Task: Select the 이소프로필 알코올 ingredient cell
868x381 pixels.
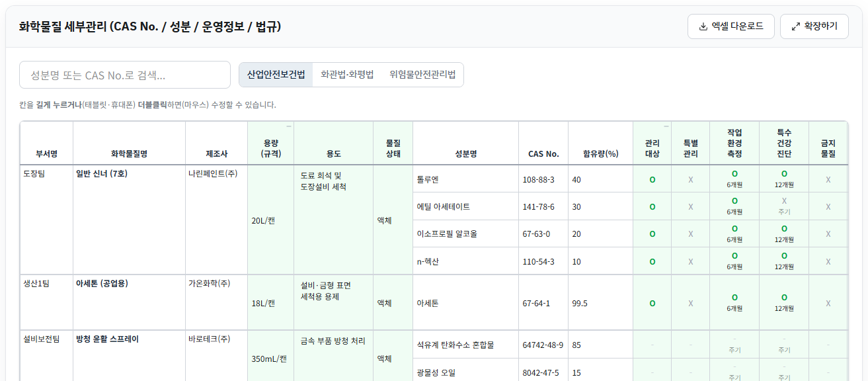Action: click(x=465, y=233)
